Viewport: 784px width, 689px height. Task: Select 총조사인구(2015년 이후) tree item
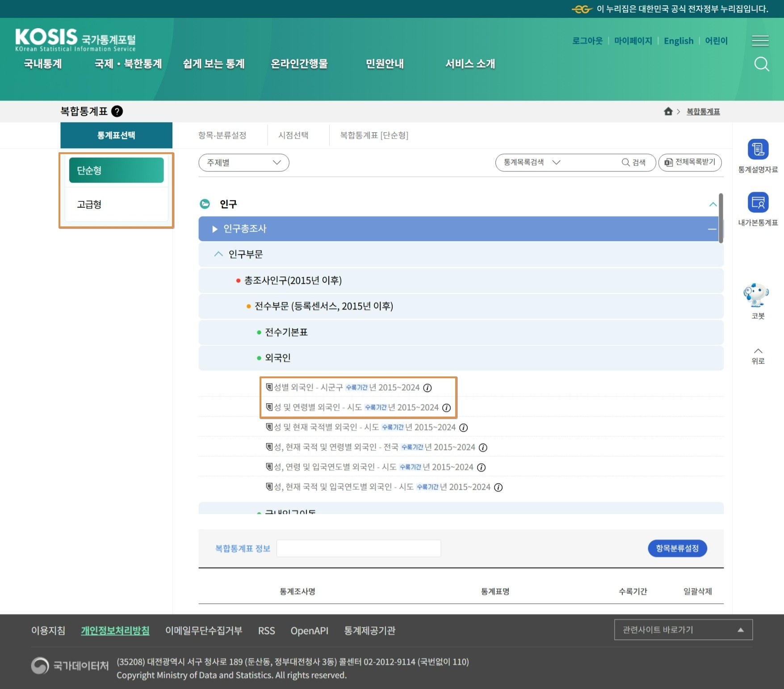[x=293, y=280]
